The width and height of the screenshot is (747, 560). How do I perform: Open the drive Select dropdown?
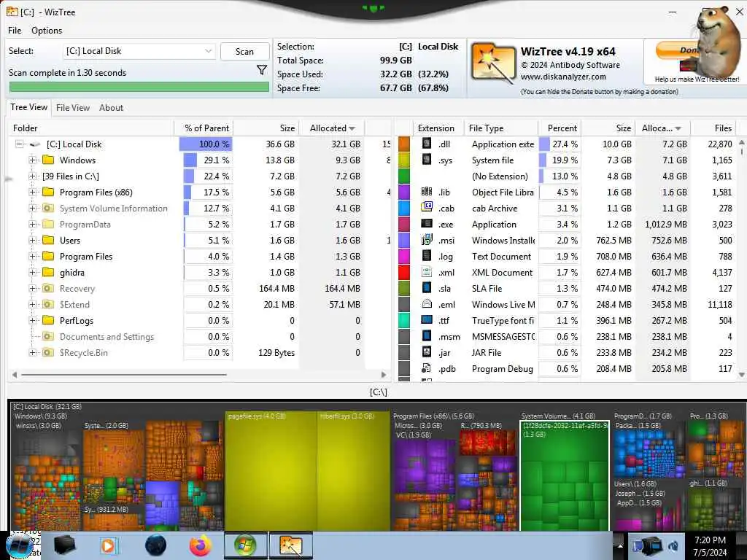(139, 51)
